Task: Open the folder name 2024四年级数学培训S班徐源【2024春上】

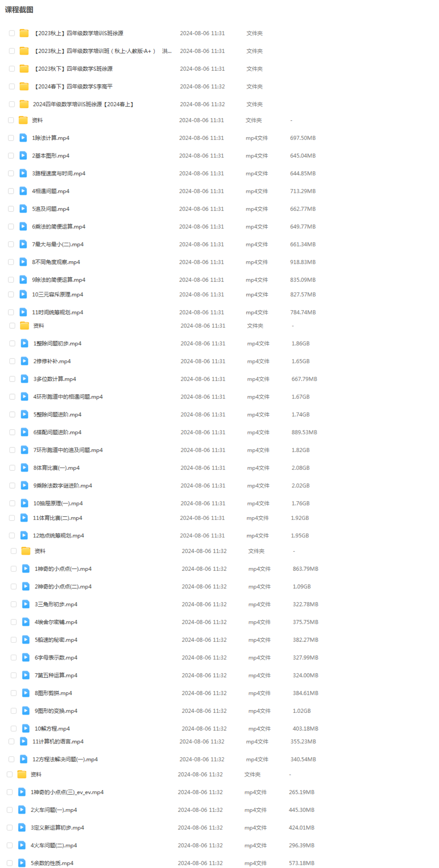Action: tap(83, 104)
